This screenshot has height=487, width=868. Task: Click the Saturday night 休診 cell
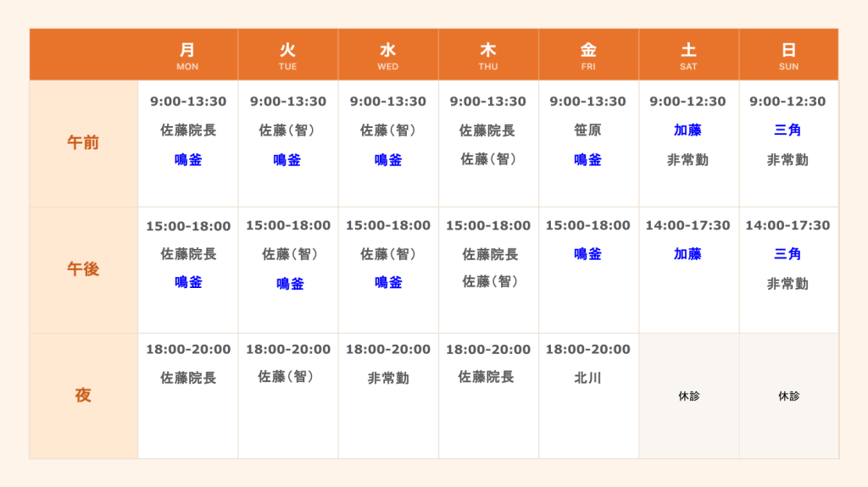click(x=688, y=396)
